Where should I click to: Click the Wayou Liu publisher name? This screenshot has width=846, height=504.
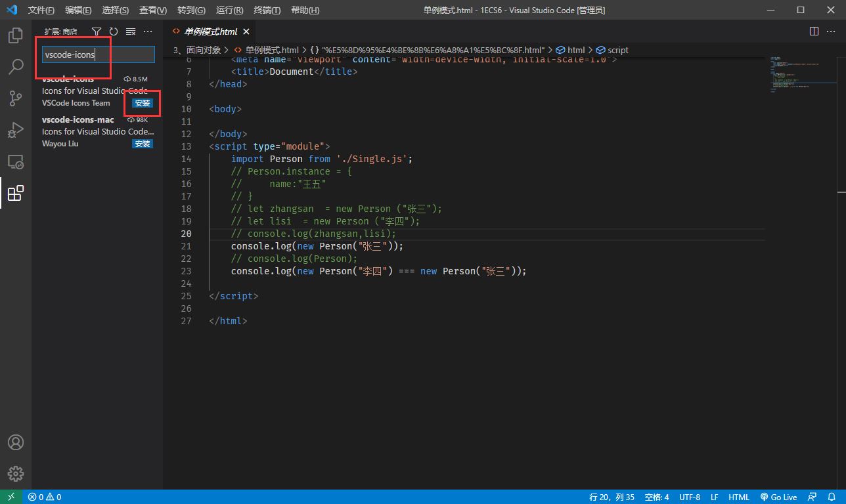[x=60, y=144]
